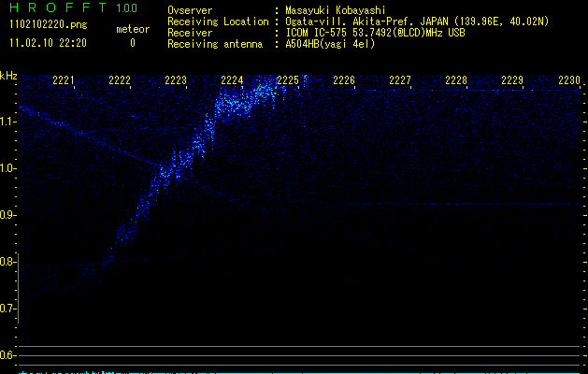588x374 pixels.
Task: Click the meteor count value 0
Action: coord(133,43)
